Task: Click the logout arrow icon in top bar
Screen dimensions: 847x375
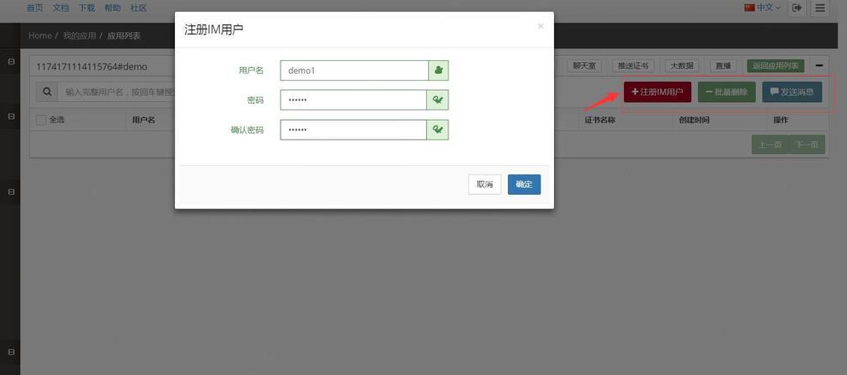Action: pos(796,8)
